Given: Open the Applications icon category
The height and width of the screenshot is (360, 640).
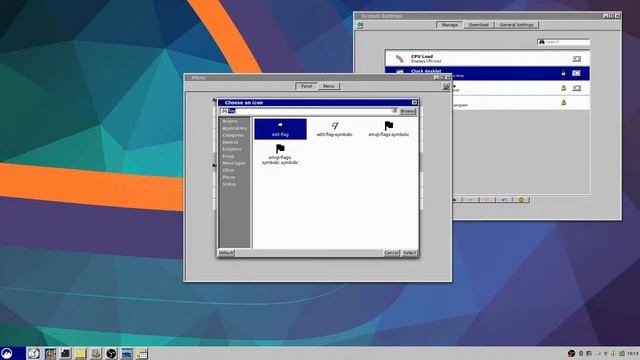Looking at the screenshot, I should [234, 128].
